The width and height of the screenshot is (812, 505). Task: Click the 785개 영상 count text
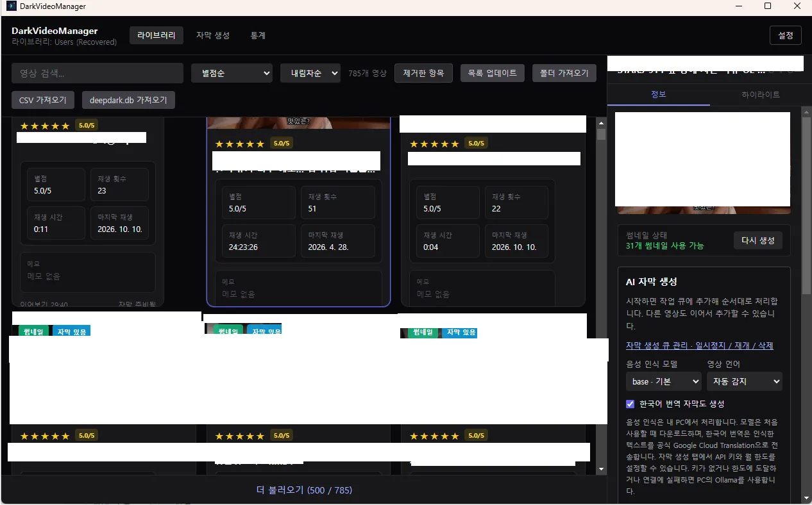[x=368, y=73]
